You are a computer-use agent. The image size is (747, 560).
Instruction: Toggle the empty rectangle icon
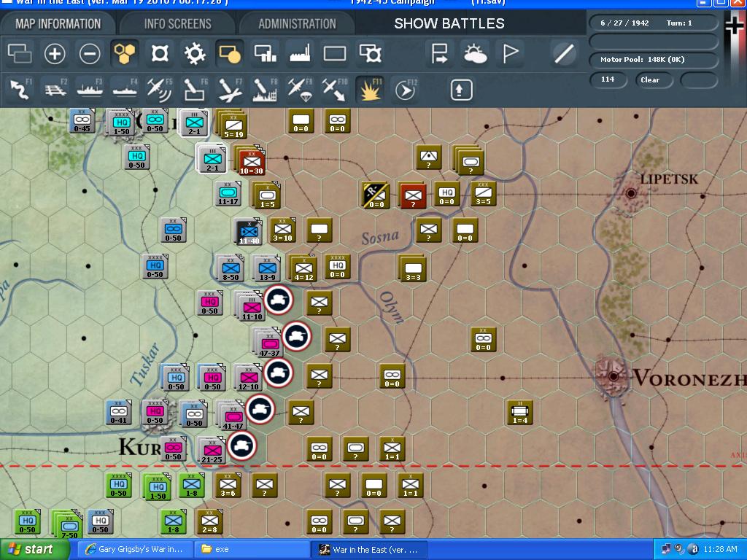335,53
